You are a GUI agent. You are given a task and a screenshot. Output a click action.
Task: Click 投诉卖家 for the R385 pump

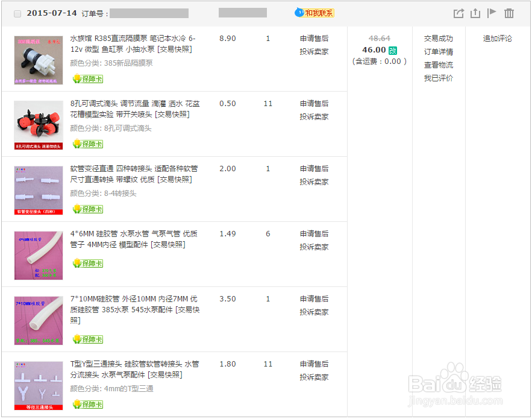tap(314, 52)
